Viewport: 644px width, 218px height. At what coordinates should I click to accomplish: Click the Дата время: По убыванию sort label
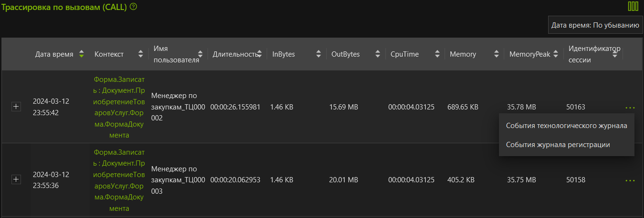click(595, 25)
